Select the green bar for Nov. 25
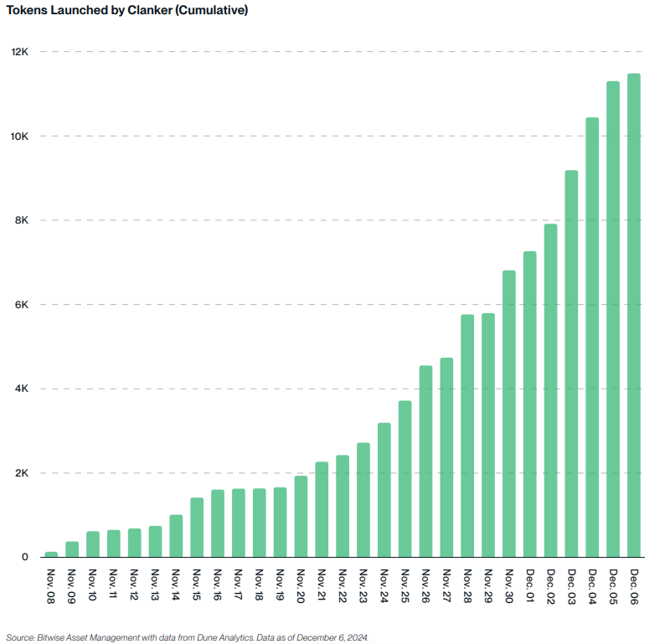Viewport: 670px width, 644px height. pyautogui.click(x=405, y=479)
